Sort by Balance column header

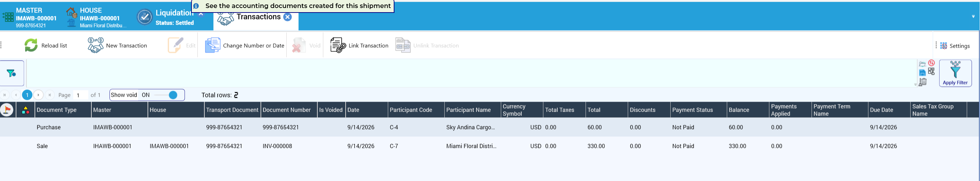tap(748, 110)
